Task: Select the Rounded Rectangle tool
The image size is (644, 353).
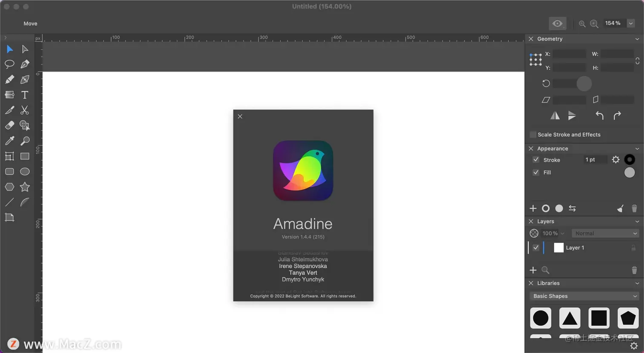Action: point(9,171)
